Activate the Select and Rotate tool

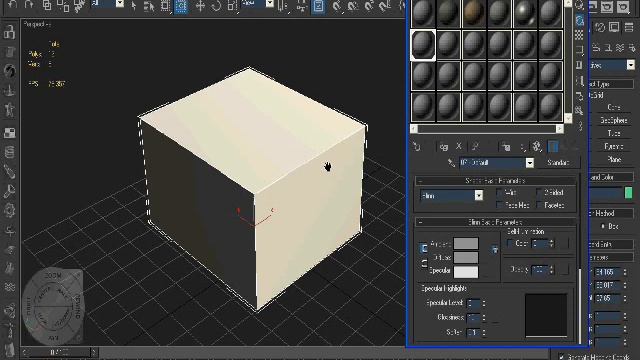[x=216, y=6]
